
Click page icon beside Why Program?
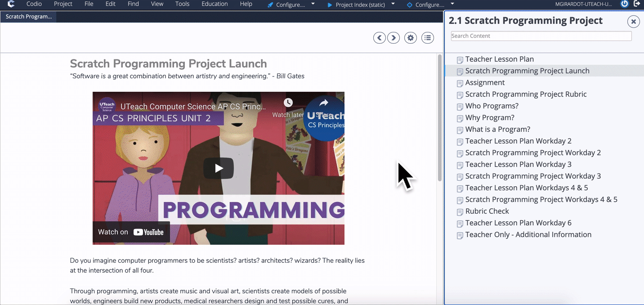(x=460, y=118)
